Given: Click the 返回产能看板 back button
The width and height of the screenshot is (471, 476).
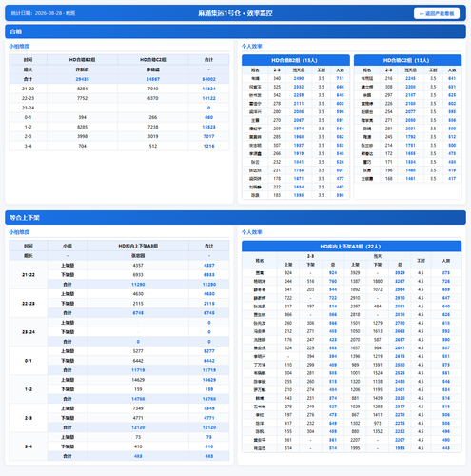Looking at the screenshot, I should click(x=437, y=13).
